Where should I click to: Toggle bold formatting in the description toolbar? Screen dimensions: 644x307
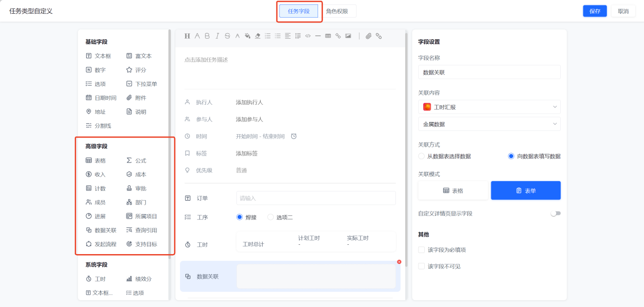click(x=207, y=36)
